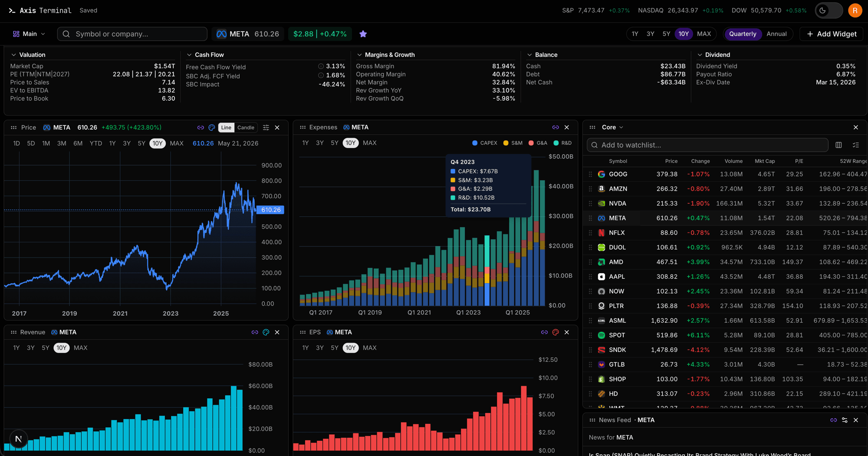Switch to Annual reporting period
The width and height of the screenshot is (868, 456).
776,34
